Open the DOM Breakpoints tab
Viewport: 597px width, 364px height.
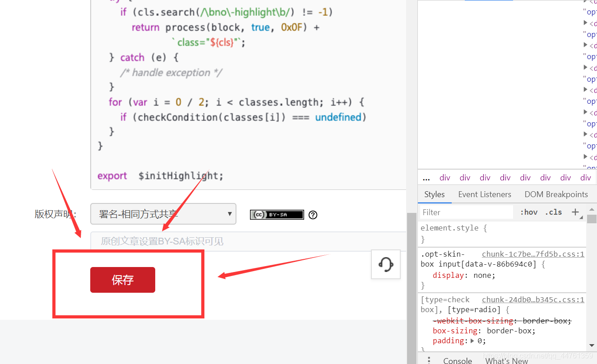coord(556,194)
